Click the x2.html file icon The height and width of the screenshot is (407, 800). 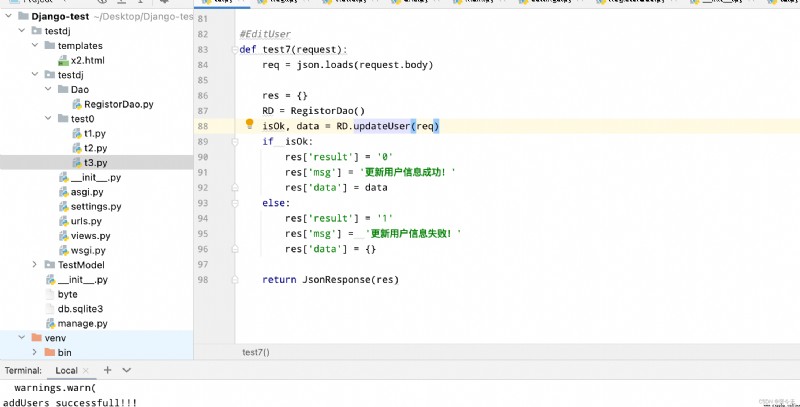(x=63, y=61)
